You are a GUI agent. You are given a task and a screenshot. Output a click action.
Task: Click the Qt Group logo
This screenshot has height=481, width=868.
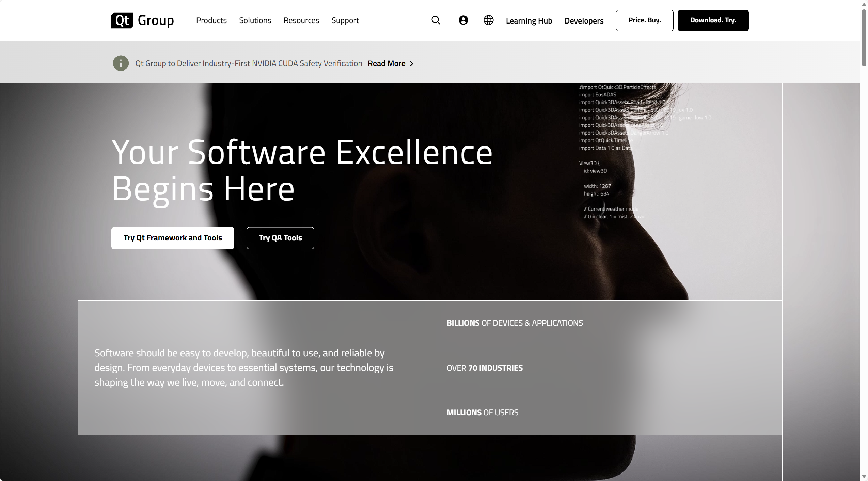tap(142, 20)
